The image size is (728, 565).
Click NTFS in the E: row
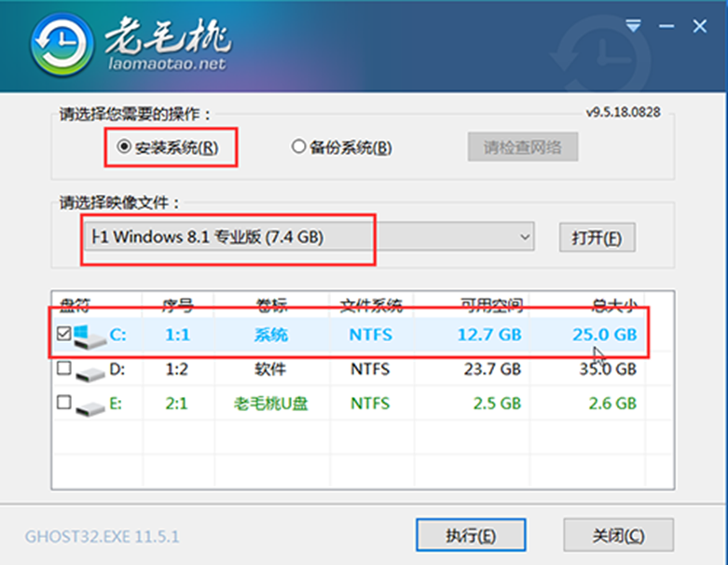(x=370, y=404)
